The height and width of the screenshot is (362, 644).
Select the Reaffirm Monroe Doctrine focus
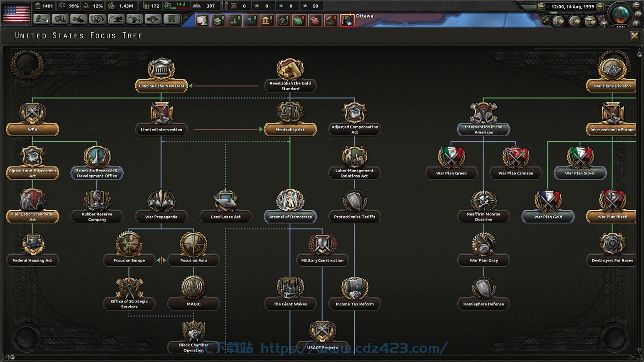pos(483,206)
